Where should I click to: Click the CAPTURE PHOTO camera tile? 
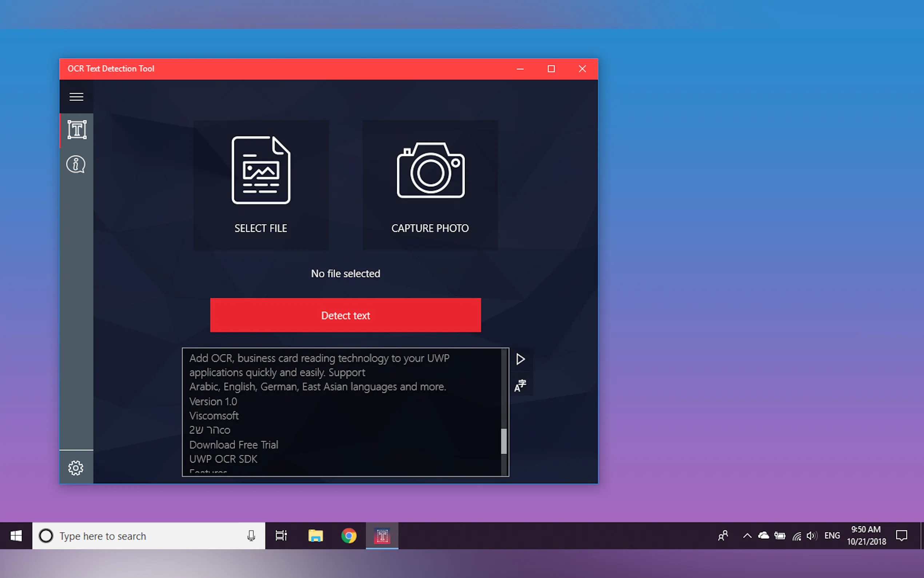[x=430, y=185]
